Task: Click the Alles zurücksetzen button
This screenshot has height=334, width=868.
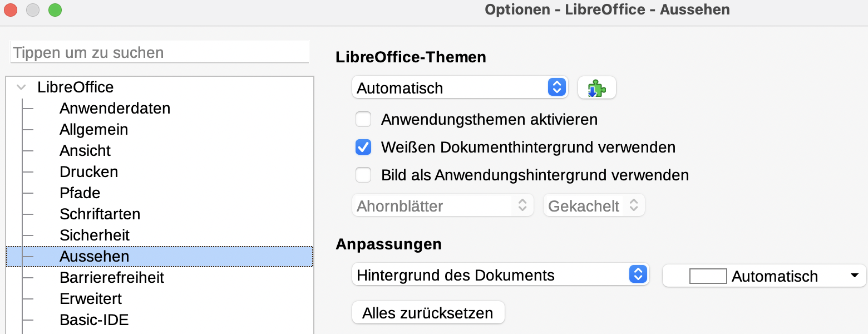Action: (428, 312)
